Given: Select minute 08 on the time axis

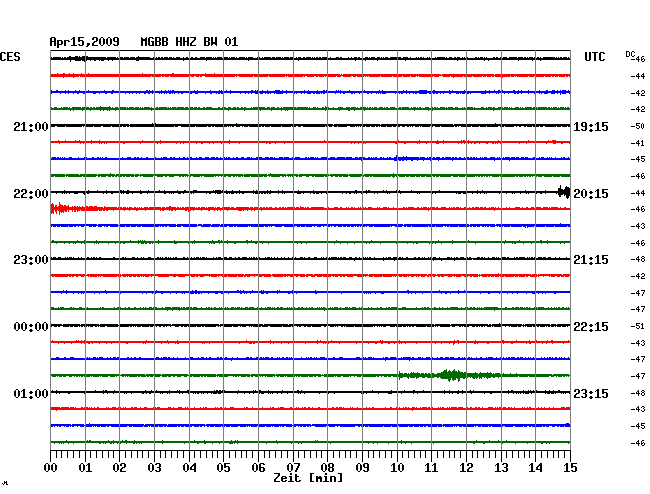Looking at the screenshot, I should (x=327, y=468).
